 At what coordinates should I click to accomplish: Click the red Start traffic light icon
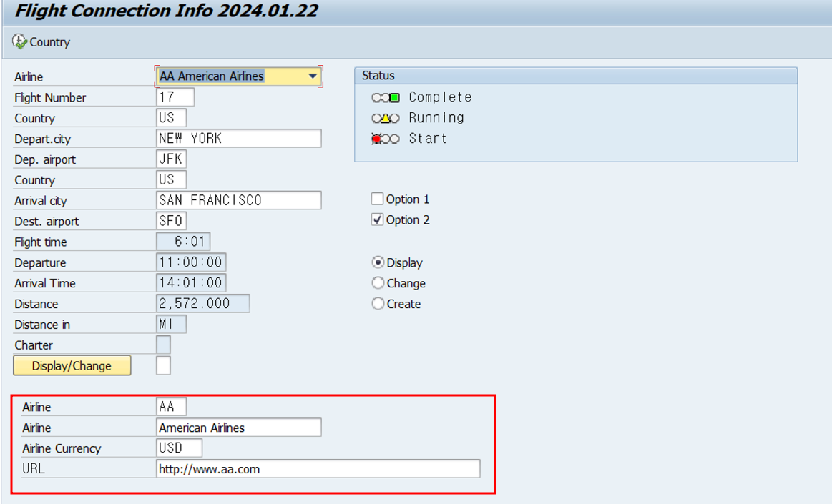[x=386, y=139]
